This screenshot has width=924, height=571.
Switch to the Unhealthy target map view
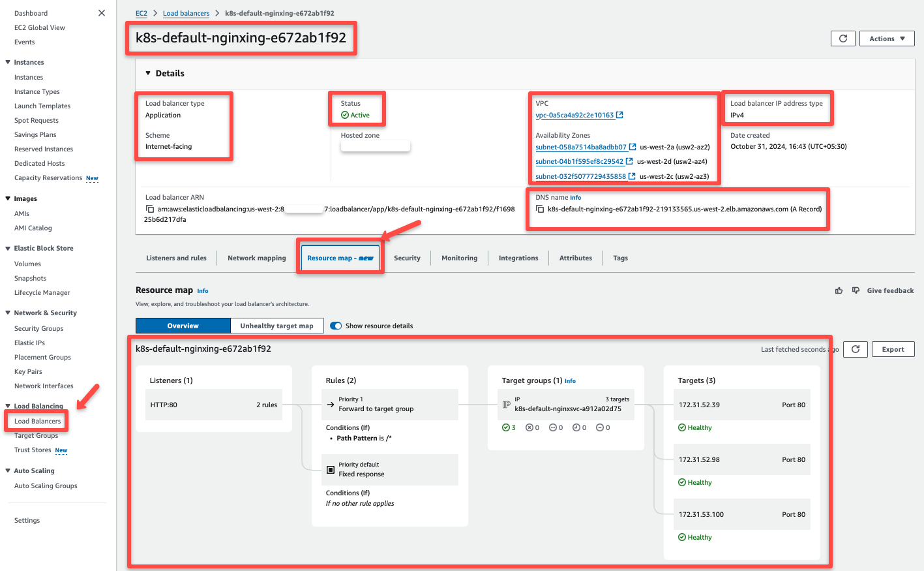[276, 325]
